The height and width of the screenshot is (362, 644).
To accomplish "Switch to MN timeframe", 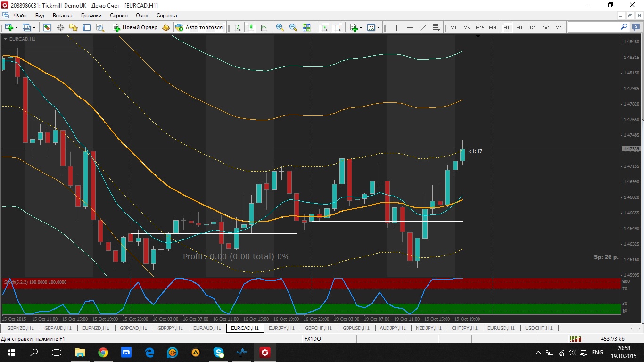I will (x=559, y=27).
